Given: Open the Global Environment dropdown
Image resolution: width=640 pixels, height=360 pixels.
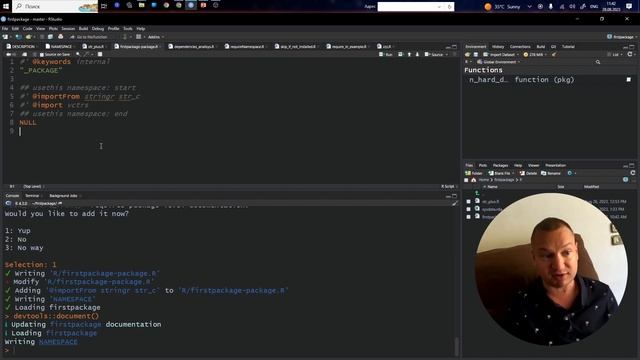Looking at the screenshot, I should coord(499,62).
